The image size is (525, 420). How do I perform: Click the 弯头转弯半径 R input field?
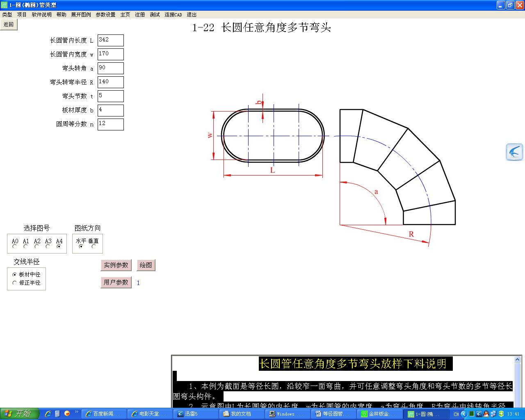coord(110,82)
